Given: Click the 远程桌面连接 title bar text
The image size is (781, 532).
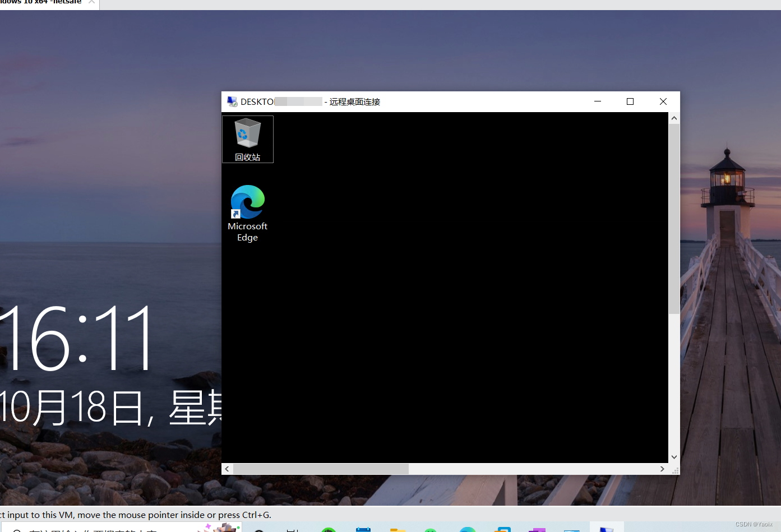Looking at the screenshot, I should click(355, 101).
